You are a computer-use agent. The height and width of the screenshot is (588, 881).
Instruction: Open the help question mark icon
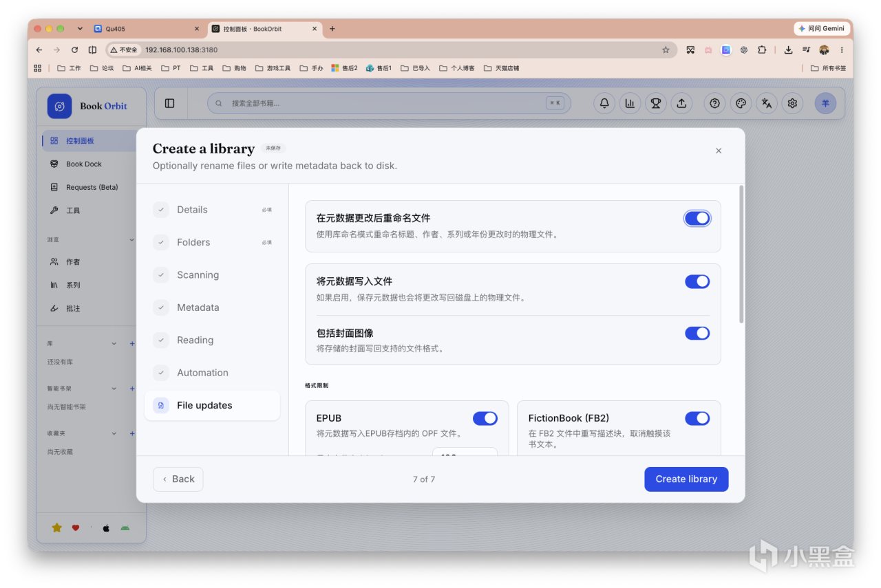(x=715, y=103)
